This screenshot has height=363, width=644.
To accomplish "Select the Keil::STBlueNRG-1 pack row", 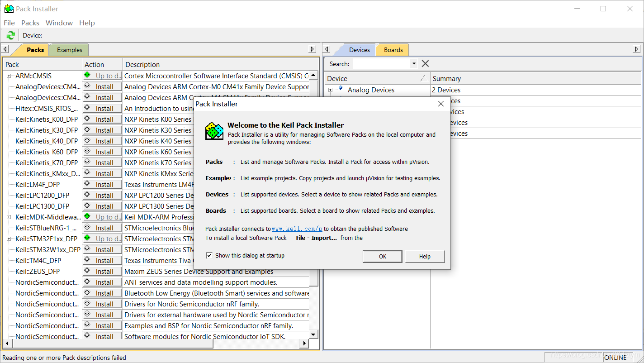I will point(46,228).
